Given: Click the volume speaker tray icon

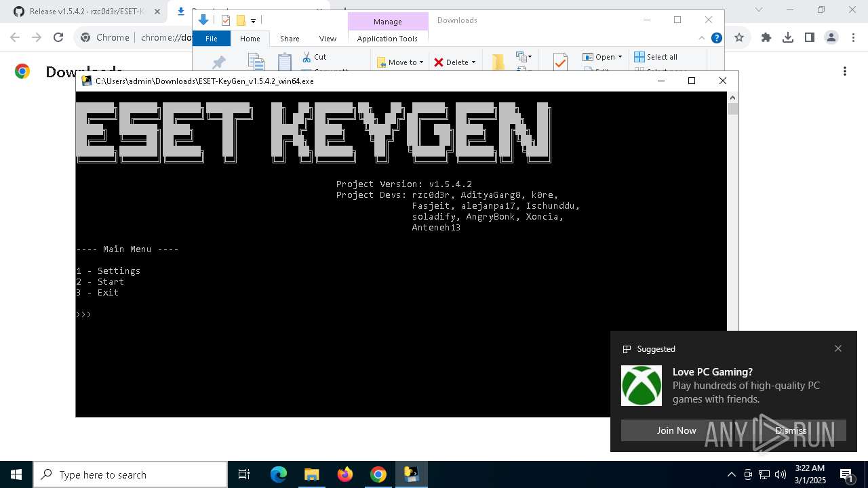Looking at the screenshot, I should (x=781, y=474).
